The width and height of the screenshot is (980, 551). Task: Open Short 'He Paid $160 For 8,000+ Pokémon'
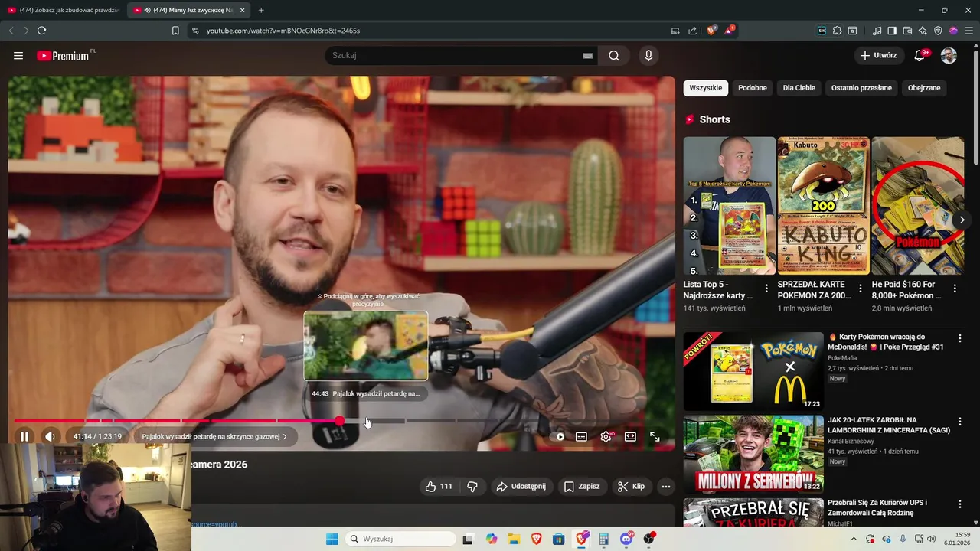click(x=917, y=206)
